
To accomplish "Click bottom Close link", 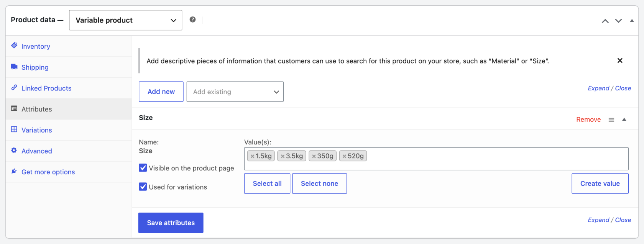I will [623, 220].
